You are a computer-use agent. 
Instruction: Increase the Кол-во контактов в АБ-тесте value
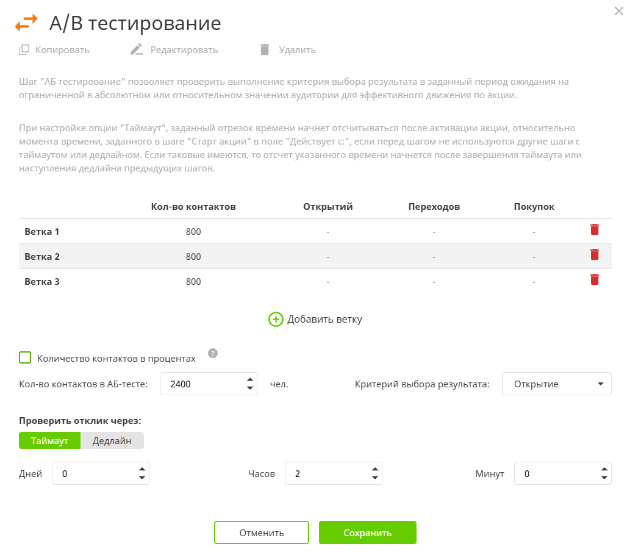point(250,379)
